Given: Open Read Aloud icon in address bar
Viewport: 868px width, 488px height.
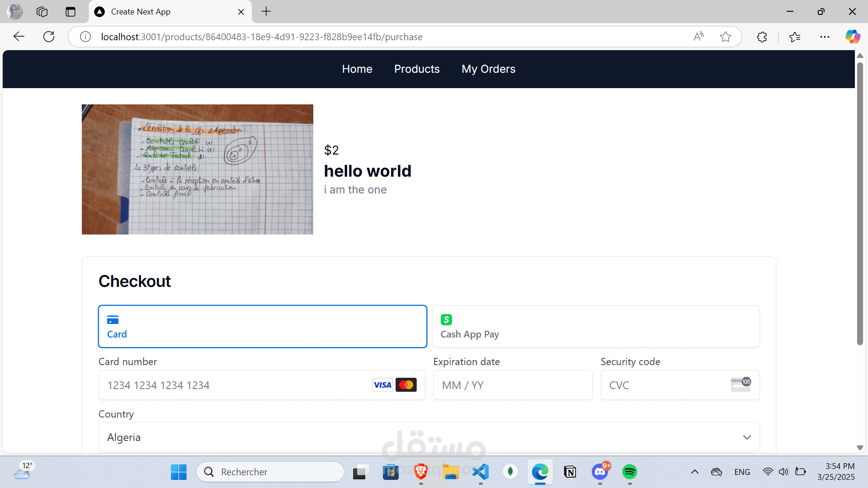Looking at the screenshot, I should pyautogui.click(x=698, y=37).
